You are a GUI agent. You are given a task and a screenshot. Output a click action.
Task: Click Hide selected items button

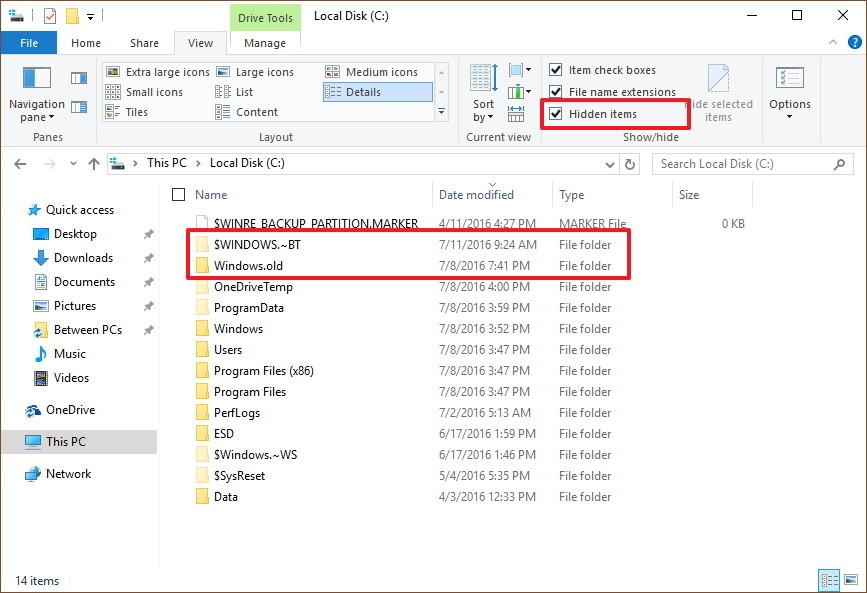(x=718, y=93)
